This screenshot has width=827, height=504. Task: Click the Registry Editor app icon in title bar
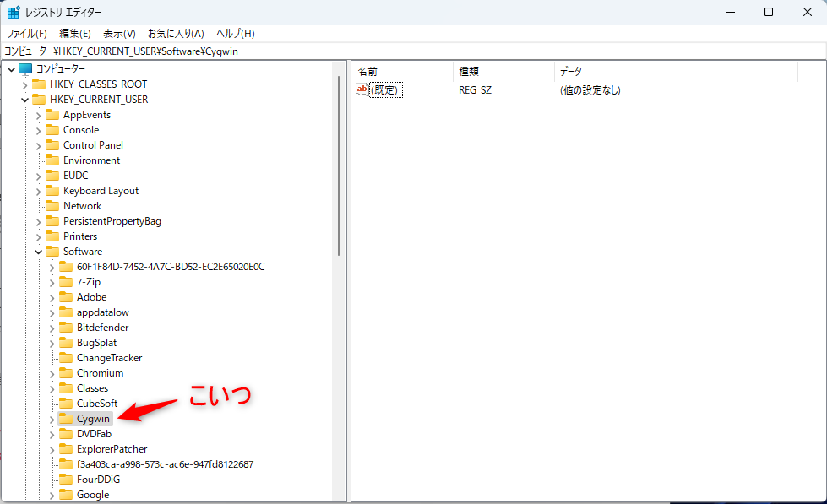pyautogui.click(x=14, y=12)
